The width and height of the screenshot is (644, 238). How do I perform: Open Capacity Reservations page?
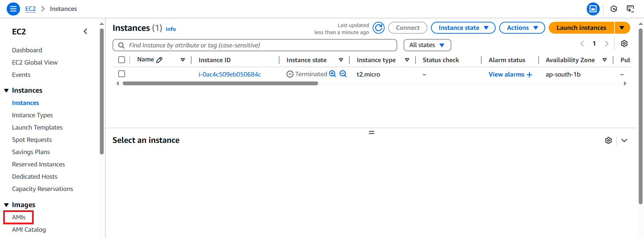point(43,189)
